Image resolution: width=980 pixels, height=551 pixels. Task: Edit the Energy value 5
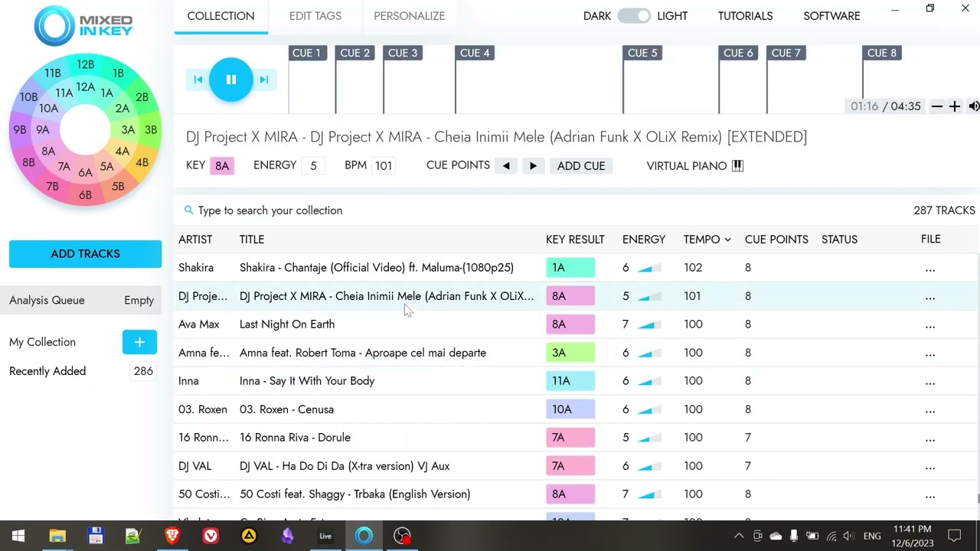[x=313, y=166]
